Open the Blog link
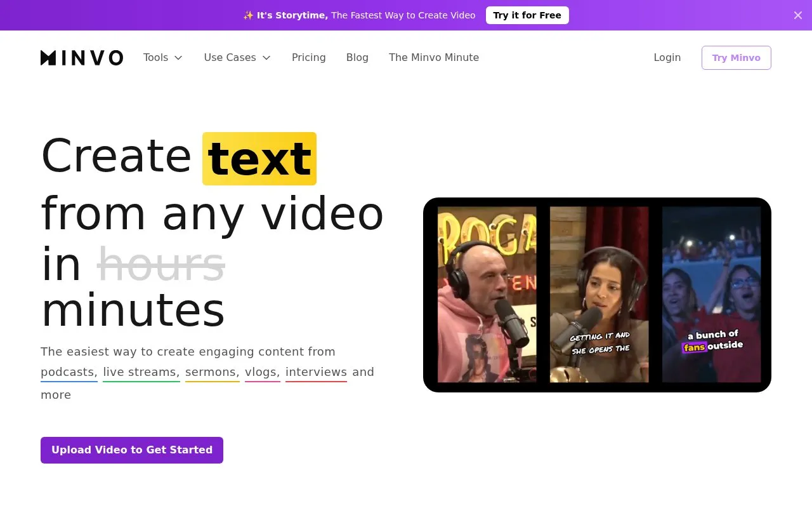Image resolution: width=812 pixels, height=508 pixels. (357, 58)
